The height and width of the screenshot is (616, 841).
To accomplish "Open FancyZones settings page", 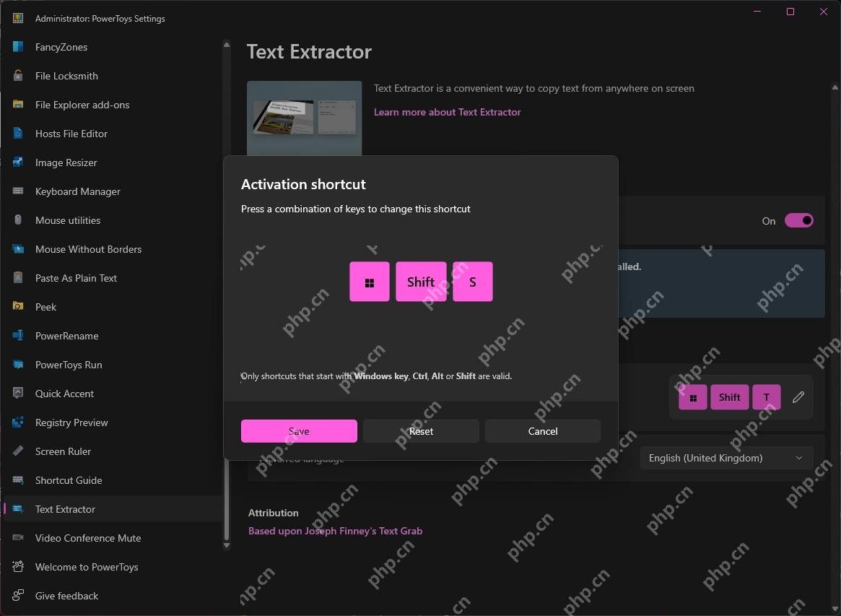I will click(x=61, y=47).
